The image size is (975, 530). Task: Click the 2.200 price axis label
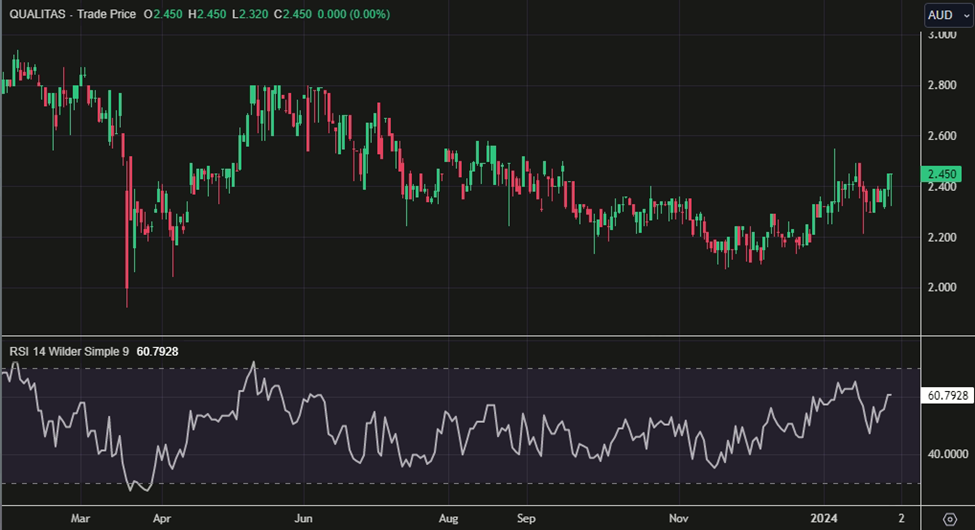point(941,237)
